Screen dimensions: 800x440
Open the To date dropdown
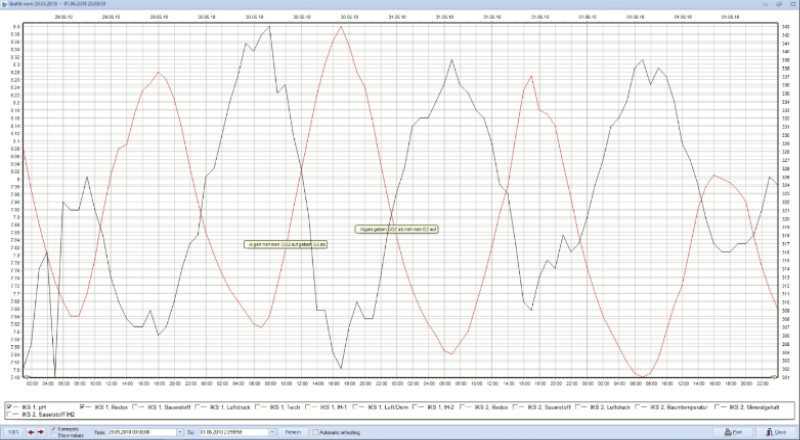pos(270,432)
